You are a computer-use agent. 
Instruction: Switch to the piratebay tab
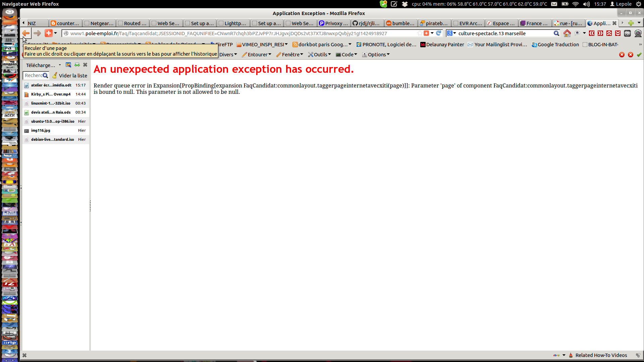point(434,23)
